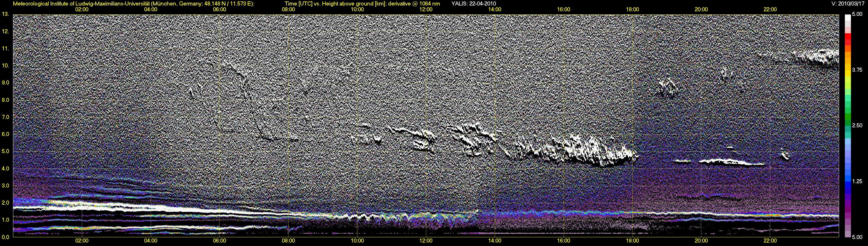Click the '16:00' label on the bottom time axis
This screenshot has height=246, width=868.
564,241
